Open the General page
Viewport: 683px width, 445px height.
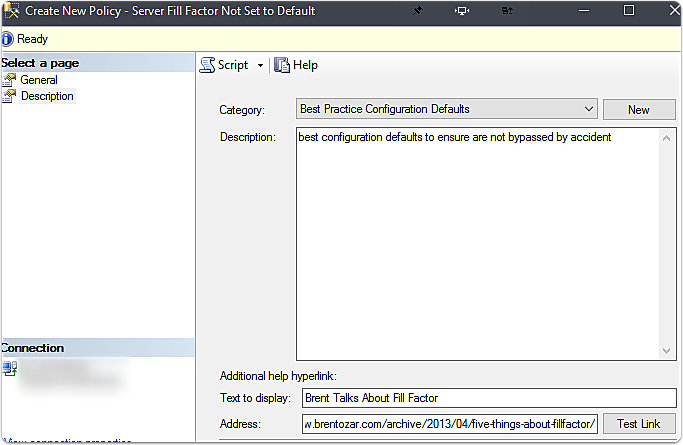click(x=39, y=80)
